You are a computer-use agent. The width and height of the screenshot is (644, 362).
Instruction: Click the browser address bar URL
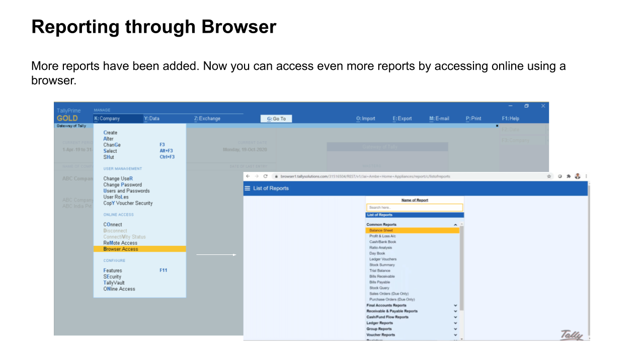(x=365, y=176)
